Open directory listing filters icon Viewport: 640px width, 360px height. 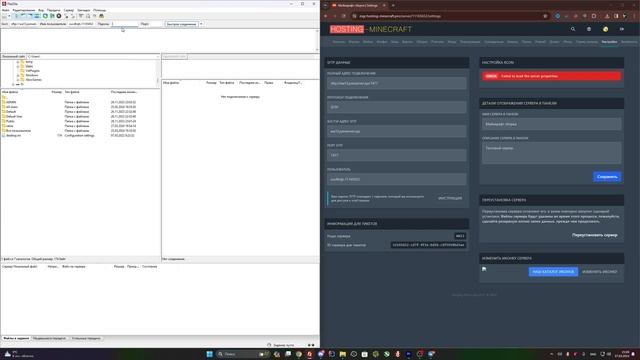point(81,16)
